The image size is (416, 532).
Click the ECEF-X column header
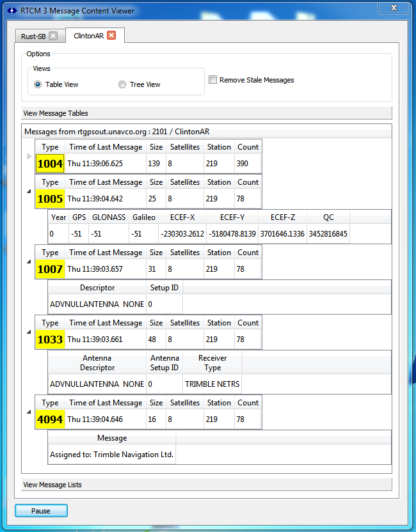coord(182,217)
